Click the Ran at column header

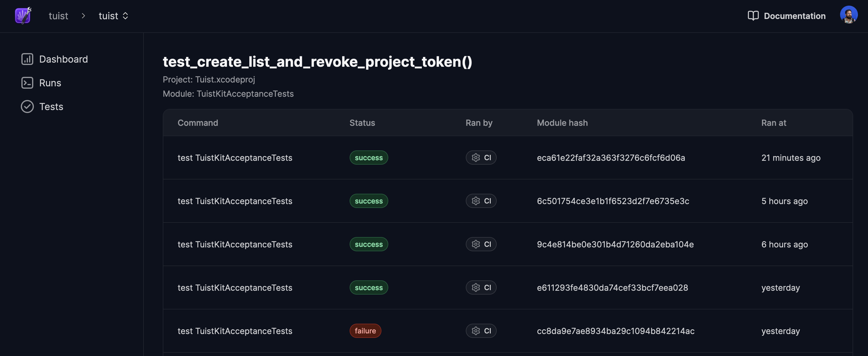tap(774, 123)
